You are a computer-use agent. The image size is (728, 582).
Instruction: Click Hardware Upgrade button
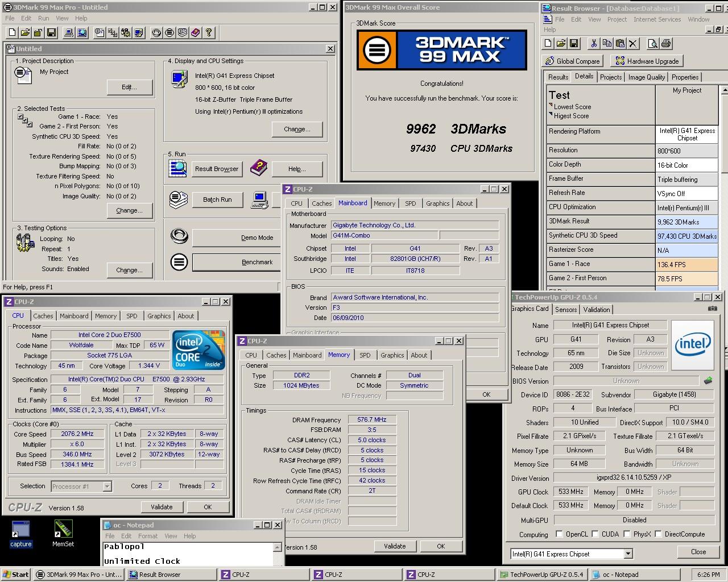coord(647,61)
